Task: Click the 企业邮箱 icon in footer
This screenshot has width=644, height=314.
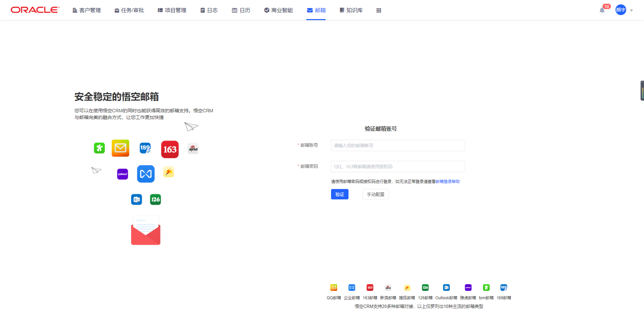Action: (352, 288)
